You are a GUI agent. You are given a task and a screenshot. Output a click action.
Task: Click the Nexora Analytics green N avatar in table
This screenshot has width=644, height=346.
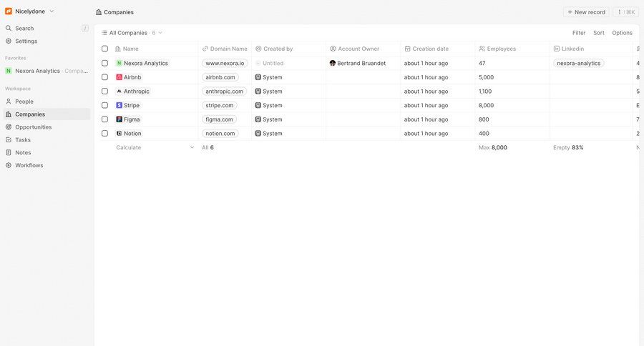(x=119, y=63)
